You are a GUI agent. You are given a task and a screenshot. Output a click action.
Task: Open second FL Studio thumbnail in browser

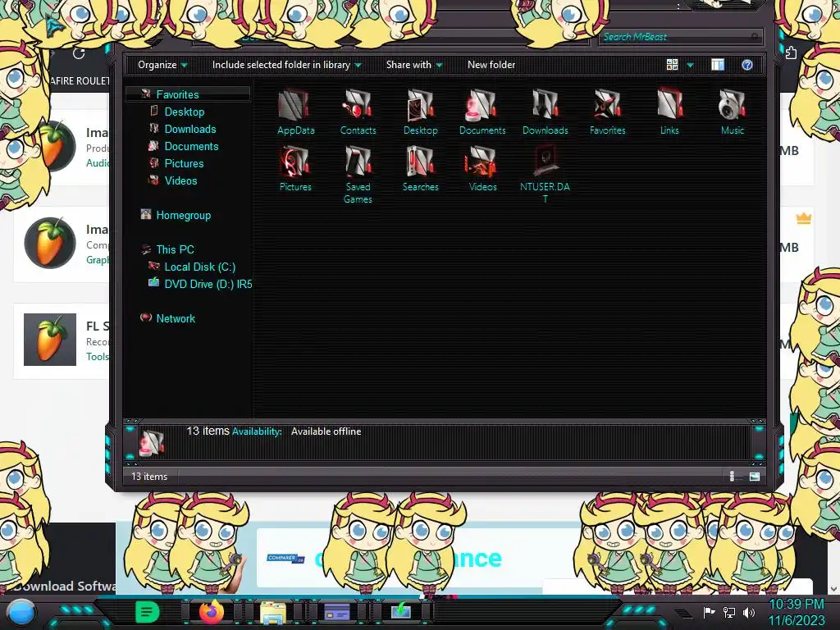(50, 243)
